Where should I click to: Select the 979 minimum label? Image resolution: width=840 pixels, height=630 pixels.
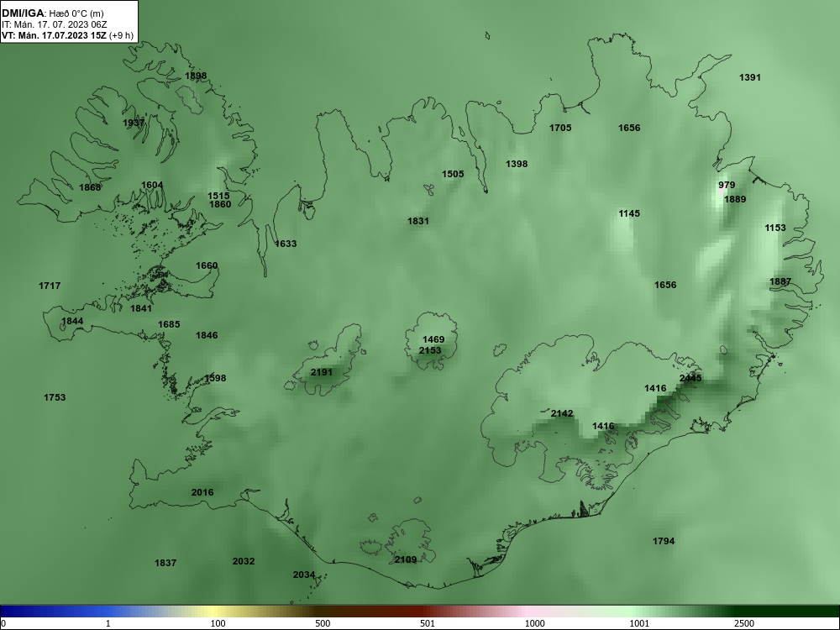pyautogui.click(x=727, y=186)
